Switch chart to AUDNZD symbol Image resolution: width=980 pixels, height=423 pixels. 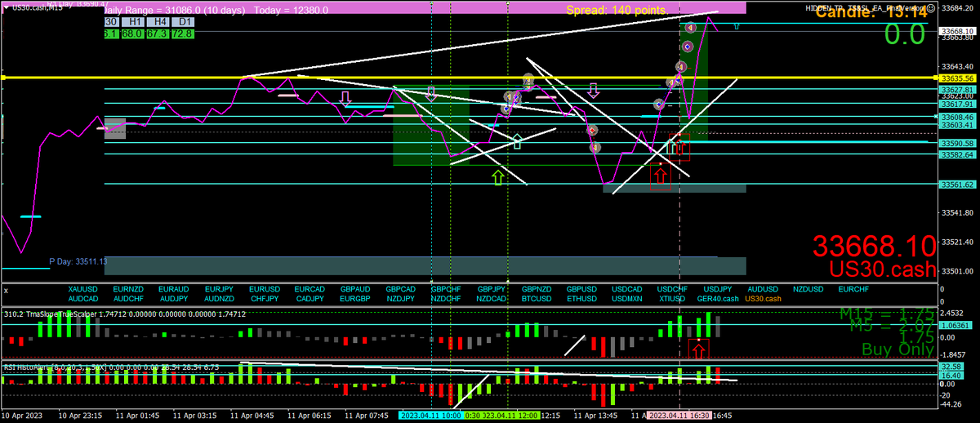click(220, 299)
